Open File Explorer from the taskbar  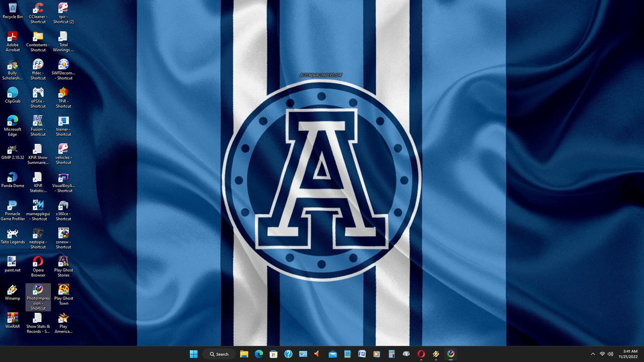click(244, 354)
